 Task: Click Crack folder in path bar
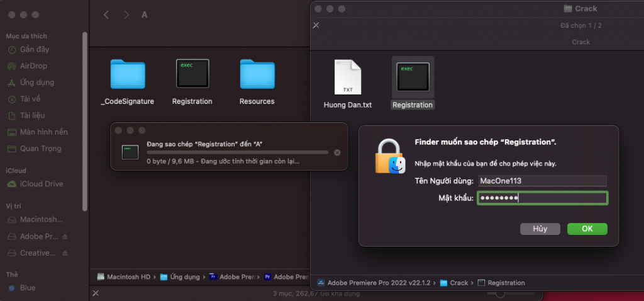point(454,283)
